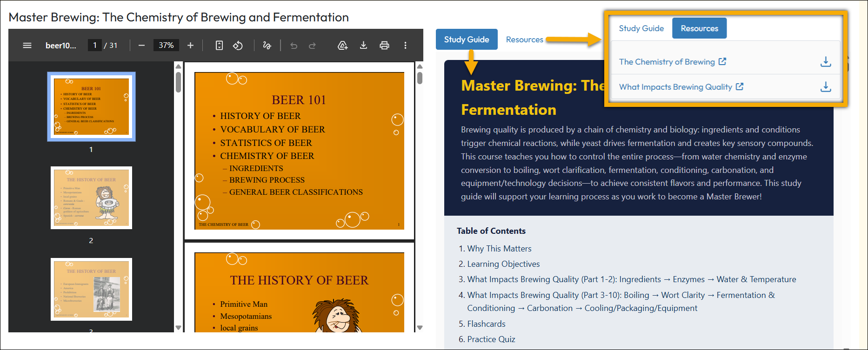This screenshot has width=868, height=350.
Task: Open the PDF more actions menu
Action: point(405,45)
